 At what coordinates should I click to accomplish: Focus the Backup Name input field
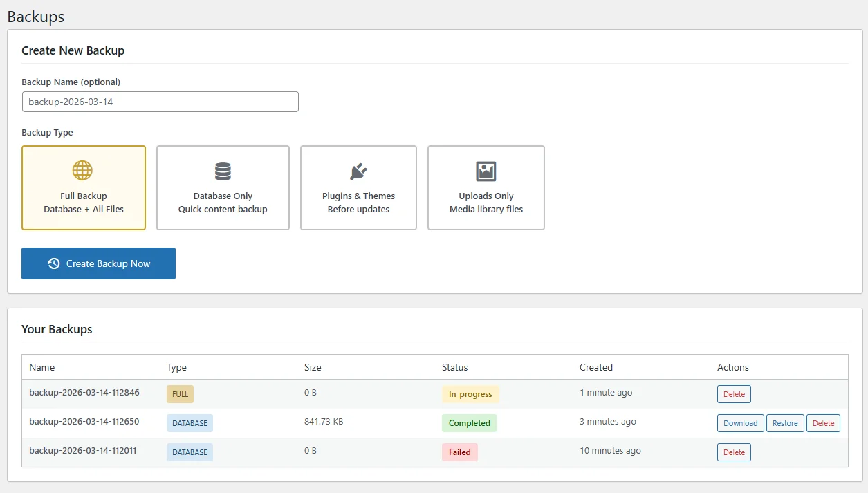click(x=160, y=102)
